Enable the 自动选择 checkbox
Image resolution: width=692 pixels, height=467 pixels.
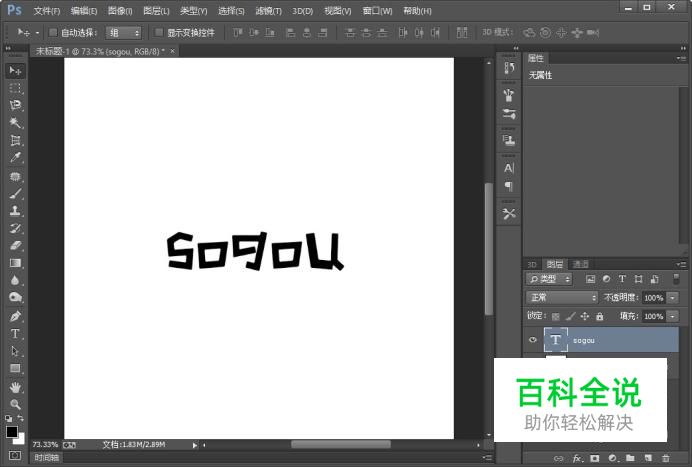coord(53,32)
